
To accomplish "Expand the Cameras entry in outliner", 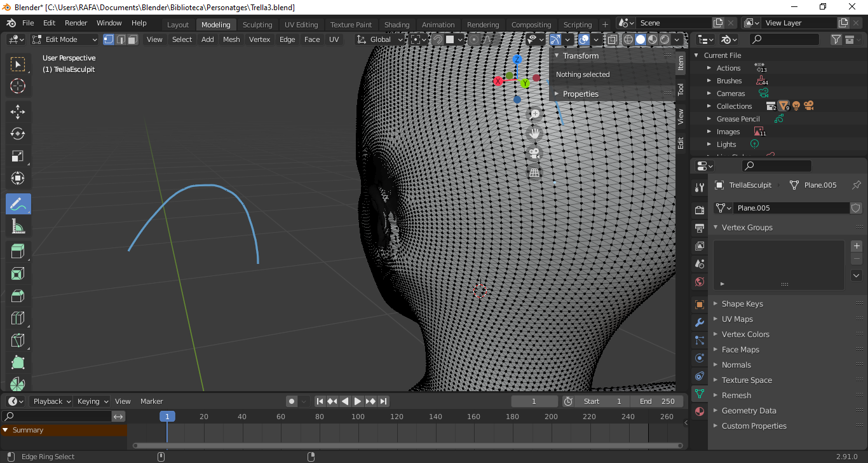I will pos(710,93).
